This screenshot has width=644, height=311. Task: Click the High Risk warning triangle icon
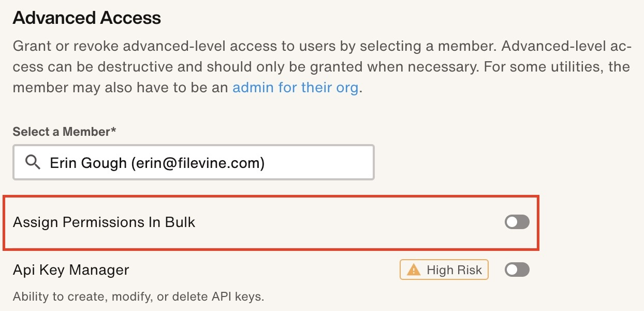click(413, 270)
